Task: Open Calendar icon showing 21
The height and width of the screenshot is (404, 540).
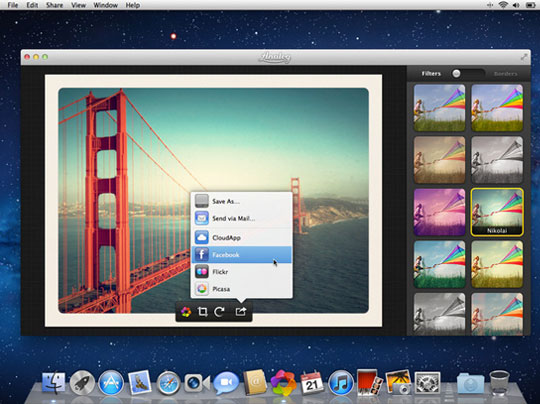Action: coord(312,382)
